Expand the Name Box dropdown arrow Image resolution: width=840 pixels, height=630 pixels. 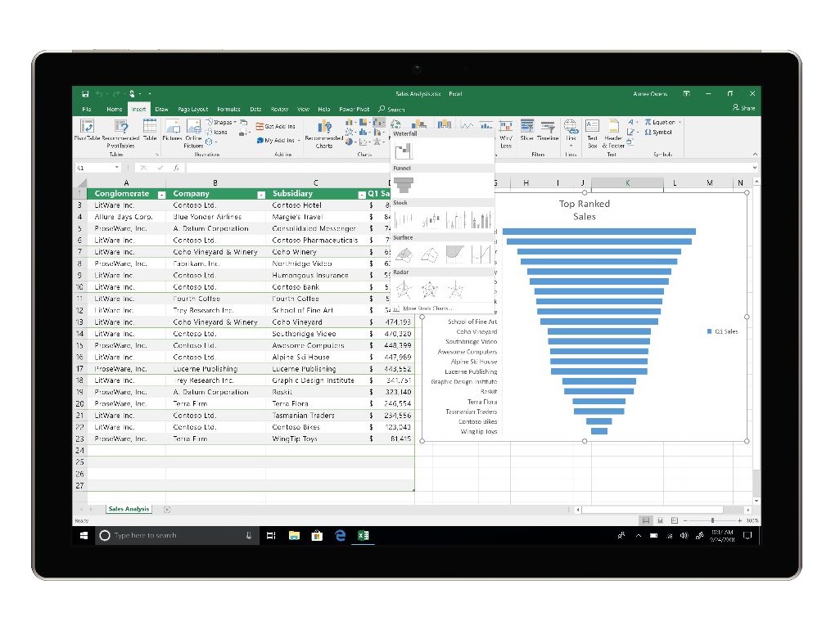coord(117,168)
